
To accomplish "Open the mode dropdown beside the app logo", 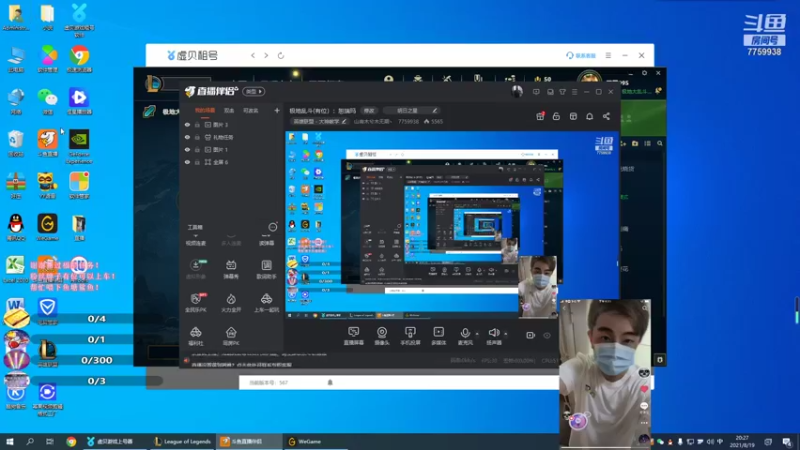I will pyautogui.click(x=254, y=91).
